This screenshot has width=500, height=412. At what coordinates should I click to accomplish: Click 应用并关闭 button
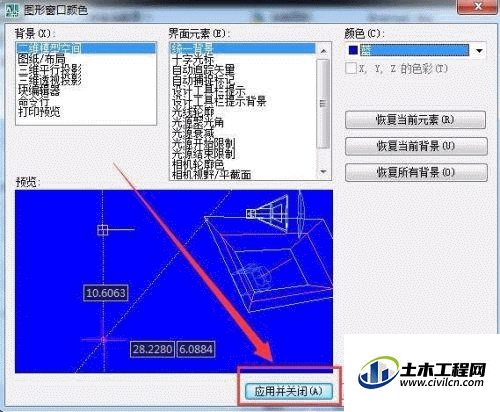click(x=289, y=391)
